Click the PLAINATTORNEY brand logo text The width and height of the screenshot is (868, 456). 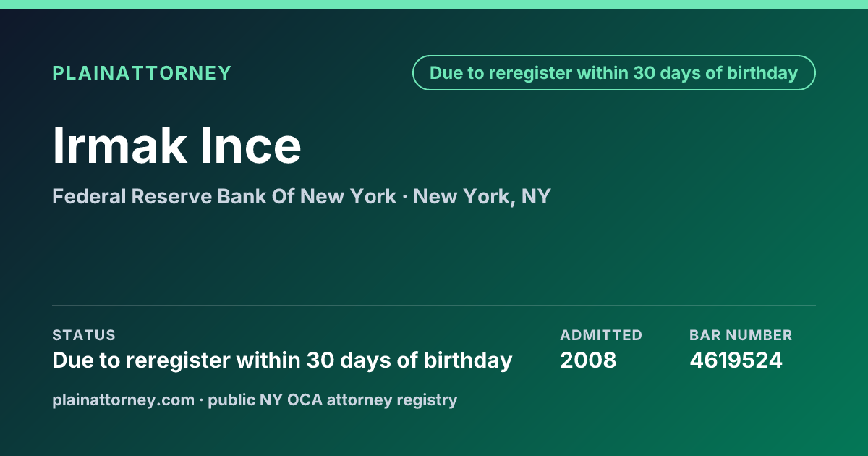pos(142,73)
